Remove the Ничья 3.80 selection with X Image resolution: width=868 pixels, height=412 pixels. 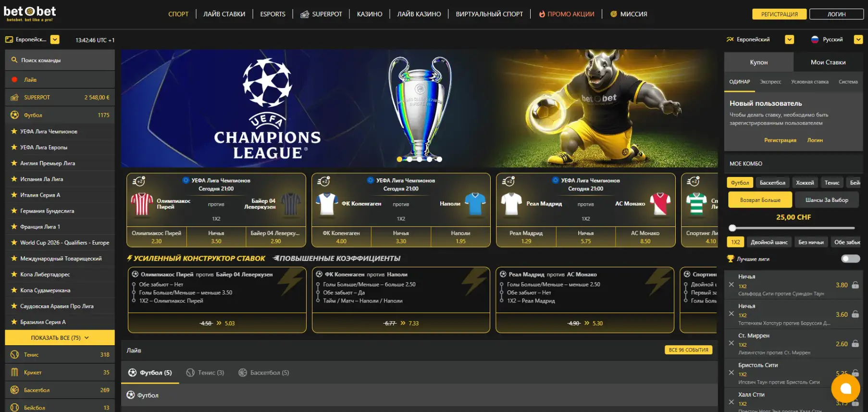coord(731,285)
